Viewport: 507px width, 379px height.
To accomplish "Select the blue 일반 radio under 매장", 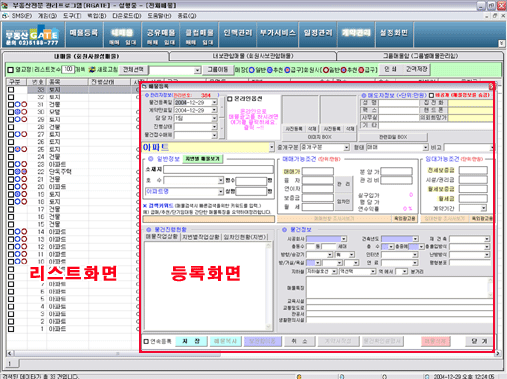I will tap(252, 70).
